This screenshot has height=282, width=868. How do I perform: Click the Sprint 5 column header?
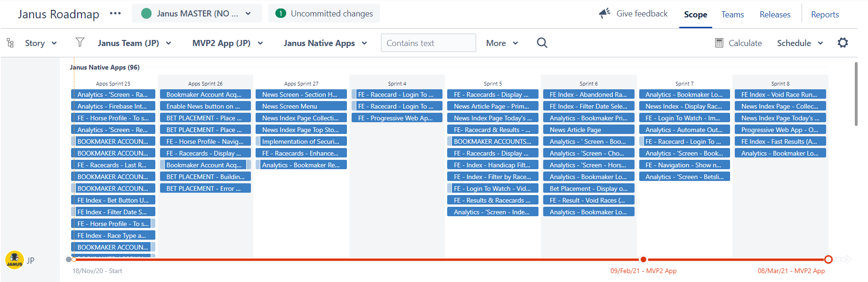[493, 84]
